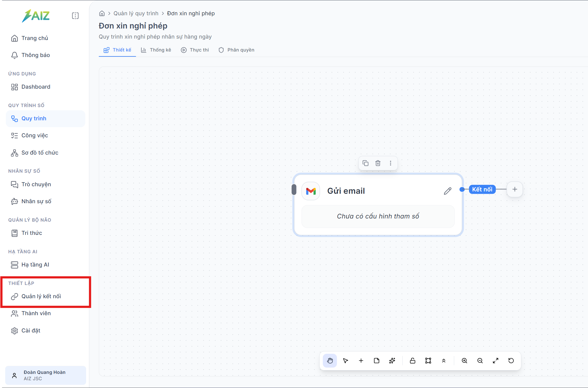Select the pointer selection tool

pyautogui.click(x=345, y=361)
